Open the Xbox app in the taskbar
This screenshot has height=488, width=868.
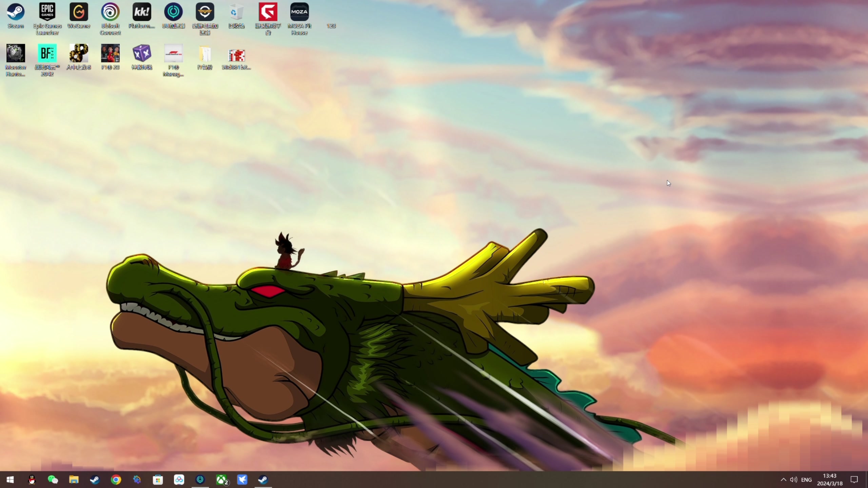pyautogui.click(x=221, y=480)
